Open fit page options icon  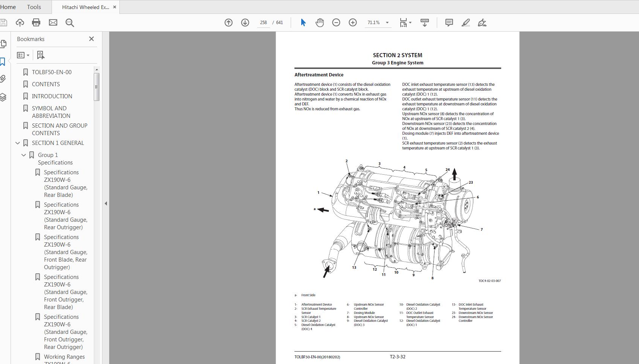coord(405,23)
